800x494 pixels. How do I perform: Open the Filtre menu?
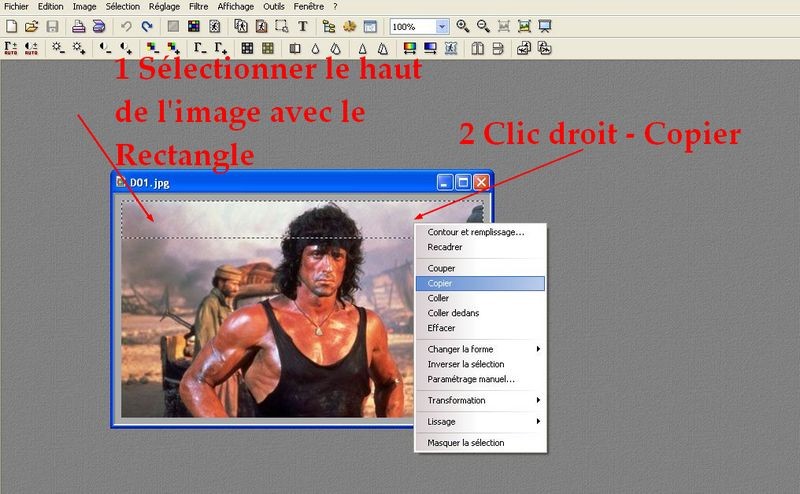(x=198, y=6)
